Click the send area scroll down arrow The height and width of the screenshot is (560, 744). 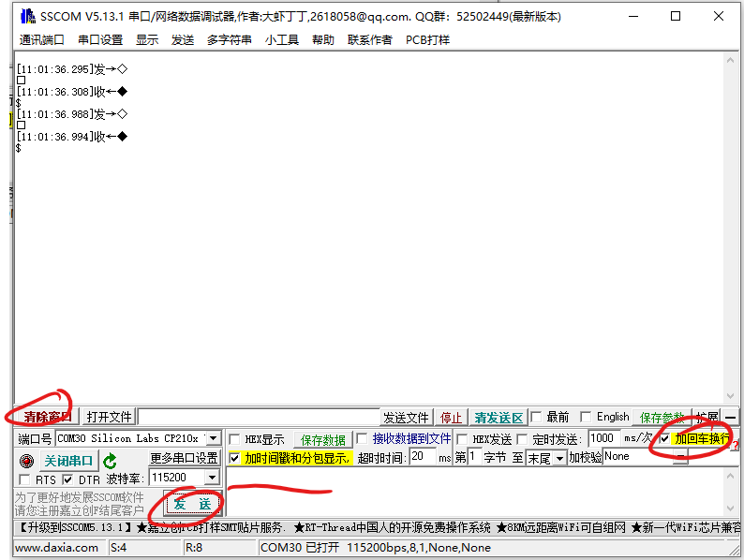730,508
